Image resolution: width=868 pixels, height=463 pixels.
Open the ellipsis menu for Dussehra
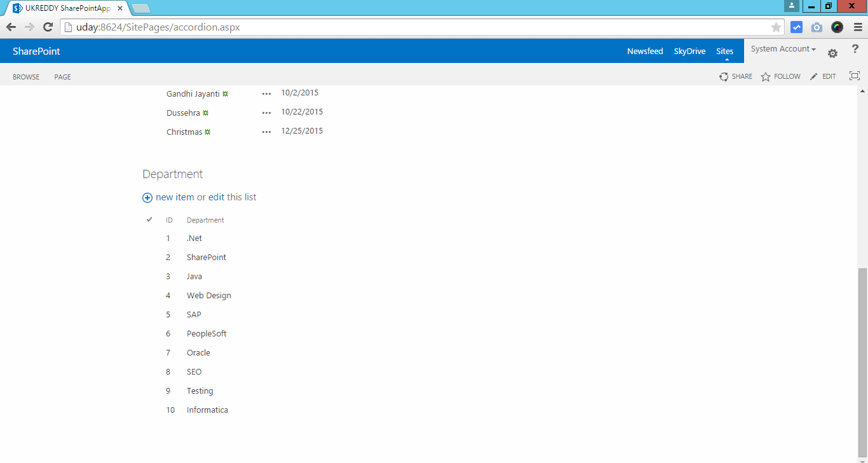point(266,113)
